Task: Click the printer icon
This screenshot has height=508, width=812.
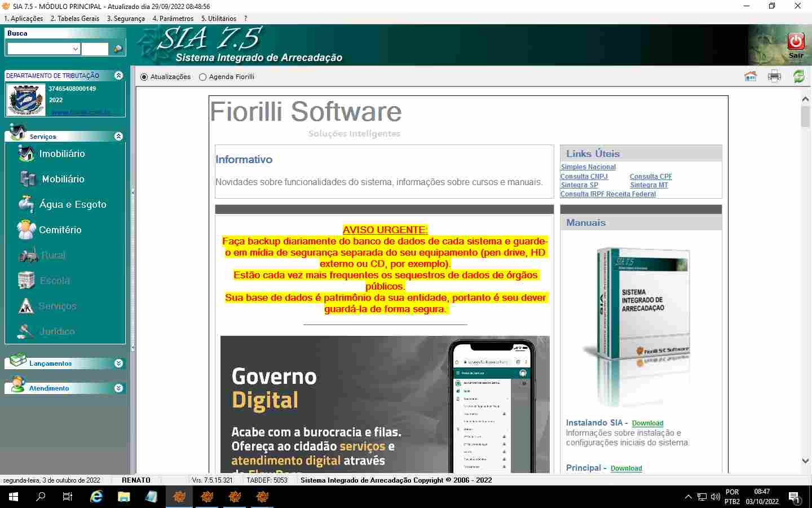Action: [774, 76]
